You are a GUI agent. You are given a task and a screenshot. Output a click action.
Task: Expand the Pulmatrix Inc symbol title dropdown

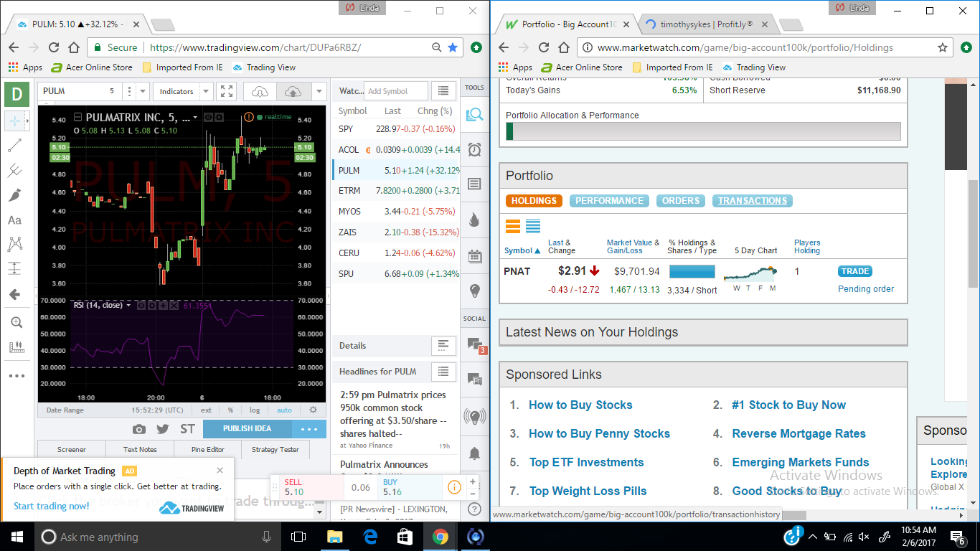[x=196, y=117]
